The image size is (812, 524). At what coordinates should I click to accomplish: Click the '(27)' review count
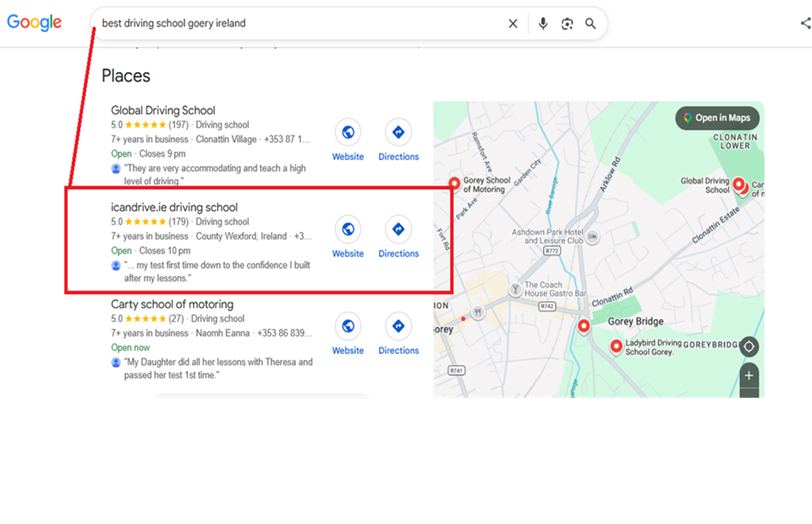point(176,319)
